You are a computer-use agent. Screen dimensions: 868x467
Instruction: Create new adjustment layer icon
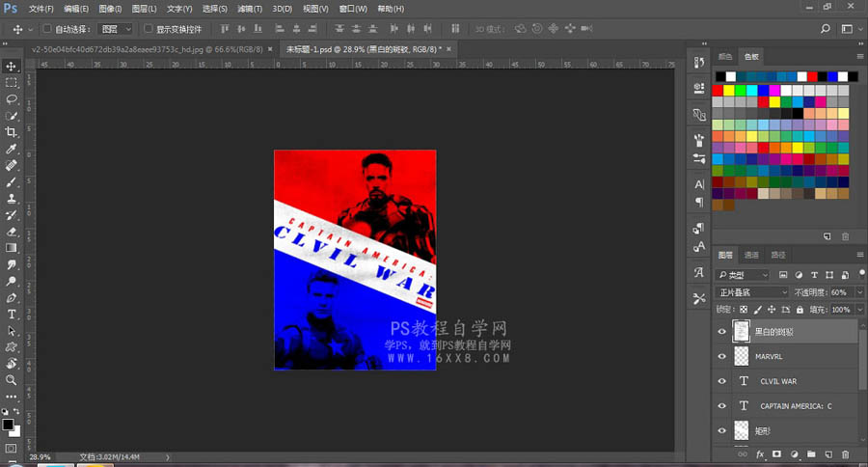pyautogui.click(x=795, y=454)
